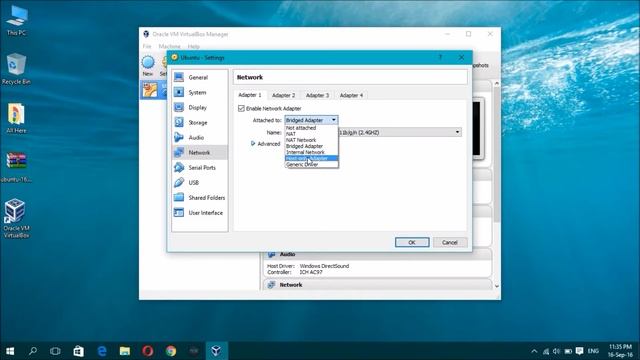
Task: Open Oracle VM VirtualBox desktop shortcut
Action: click(16, 218)
